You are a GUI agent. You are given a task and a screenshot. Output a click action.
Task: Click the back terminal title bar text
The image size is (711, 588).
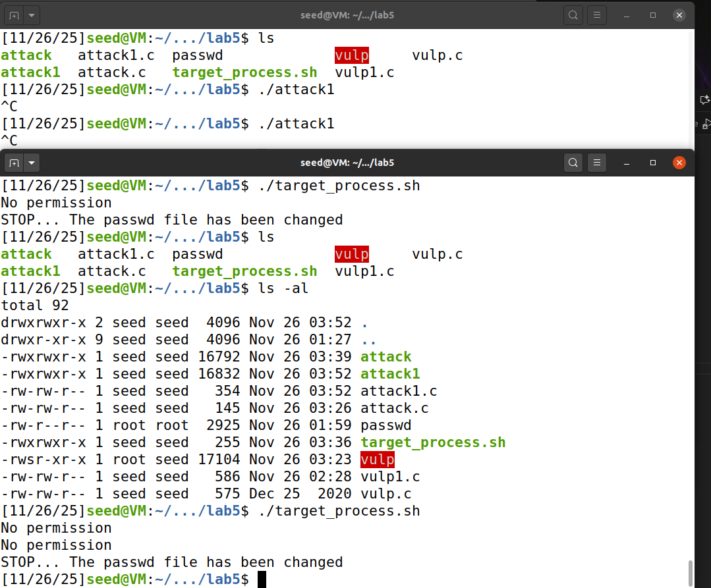coord(347,15)
